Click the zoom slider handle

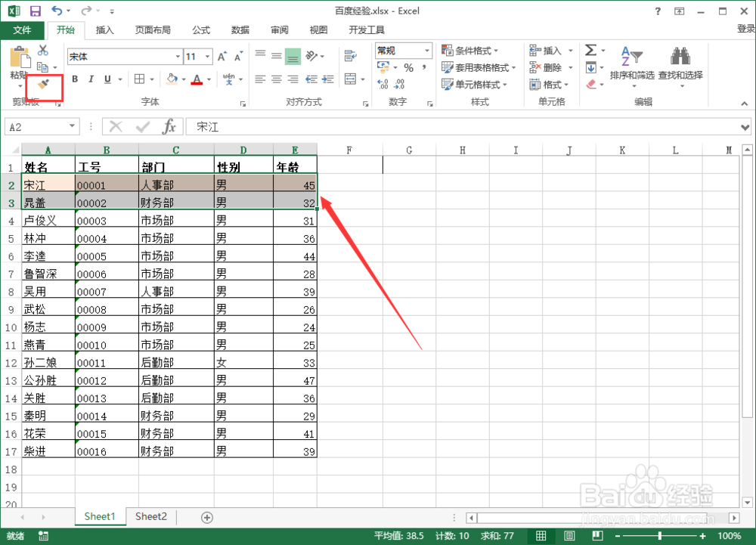(x=659, y=536)
